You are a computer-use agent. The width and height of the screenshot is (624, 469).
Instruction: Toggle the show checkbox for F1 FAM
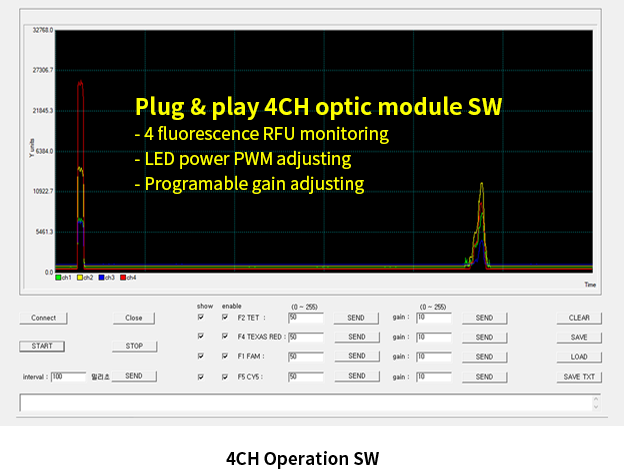[201, 356]
